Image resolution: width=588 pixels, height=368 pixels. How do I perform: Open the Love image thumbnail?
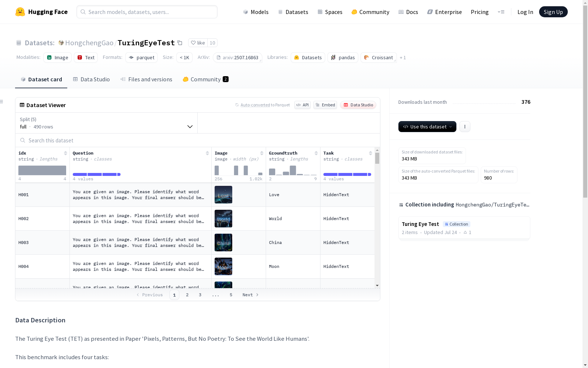point(223,195)
